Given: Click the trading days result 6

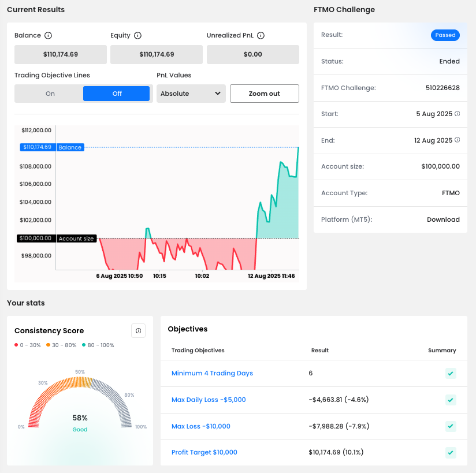Looking at the screenshot, I should [311, 373].
